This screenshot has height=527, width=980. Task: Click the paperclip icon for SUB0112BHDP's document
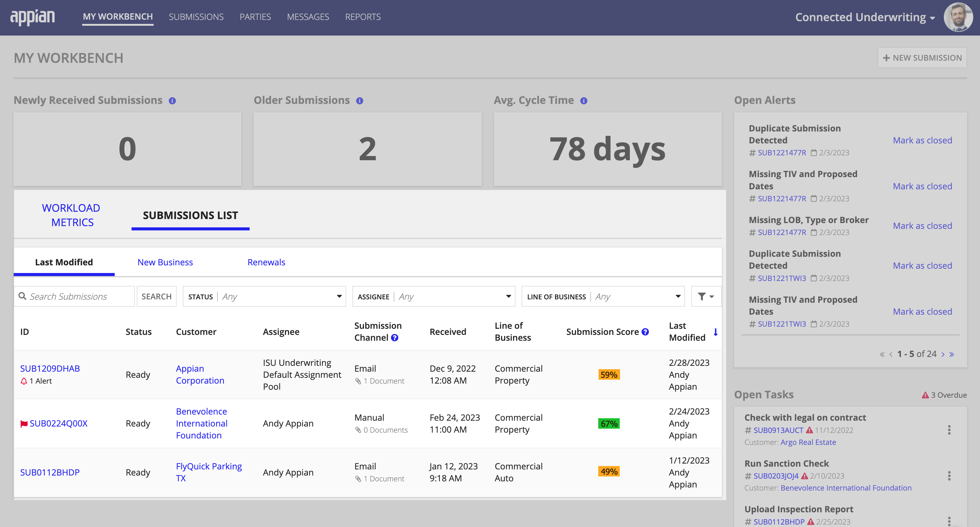358,479
